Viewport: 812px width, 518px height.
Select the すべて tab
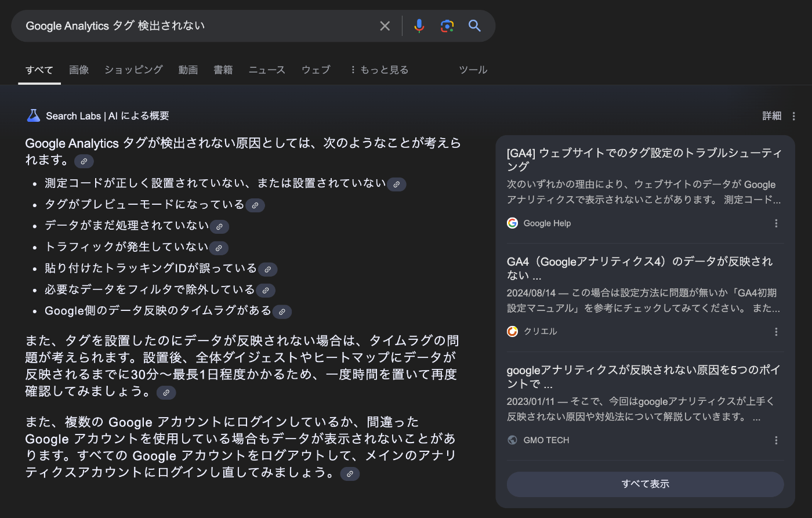click(x=39, y=70)
